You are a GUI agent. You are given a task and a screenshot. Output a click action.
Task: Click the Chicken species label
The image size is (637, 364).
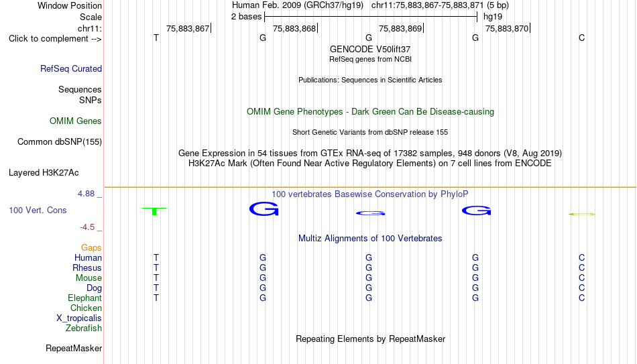(86, 308)
